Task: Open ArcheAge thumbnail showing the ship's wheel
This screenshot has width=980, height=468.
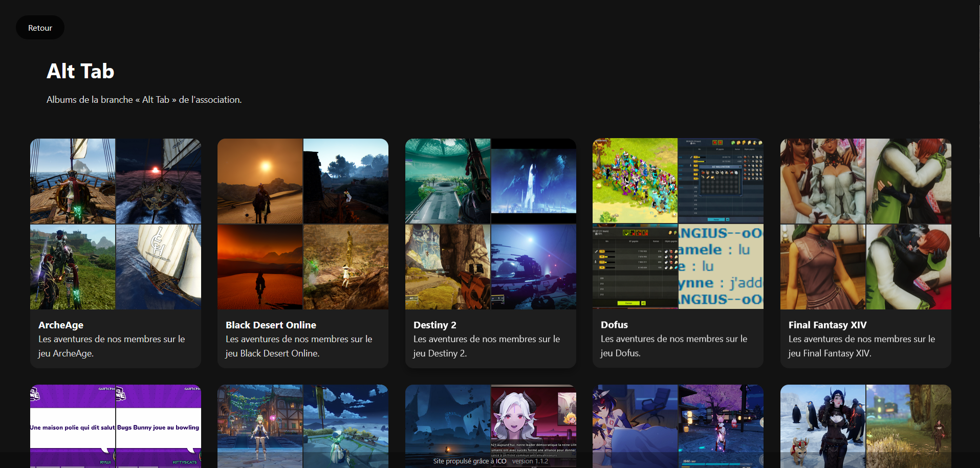Action: point(73,181)
